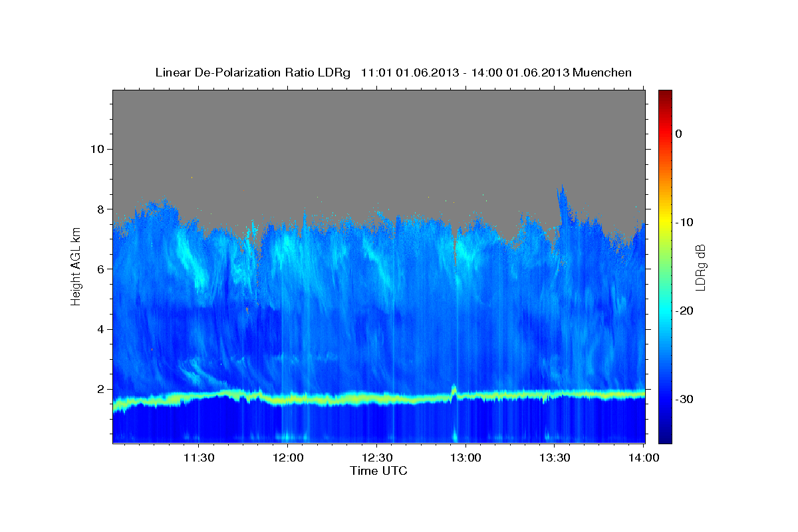The image size is (798, 532).
Task: Click the 12:00 time tick label
Action: pyautogui.click(x=287, y=458)
